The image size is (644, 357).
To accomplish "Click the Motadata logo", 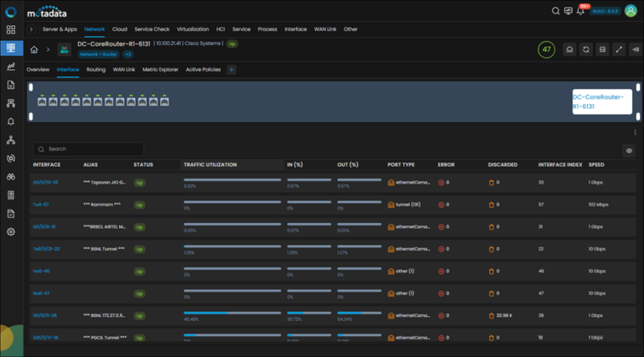I will click(x=47, y=13).
